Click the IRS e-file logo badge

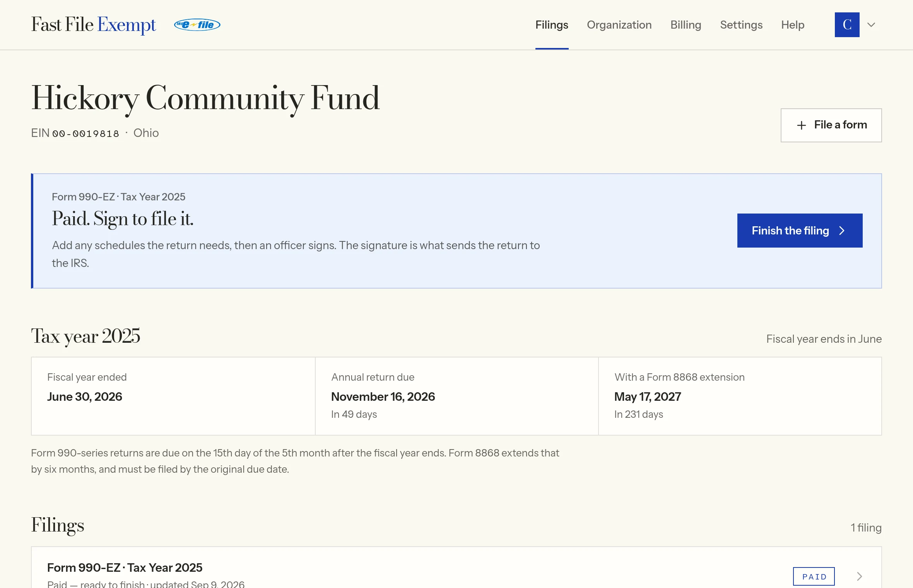click(x=197, y=25)
